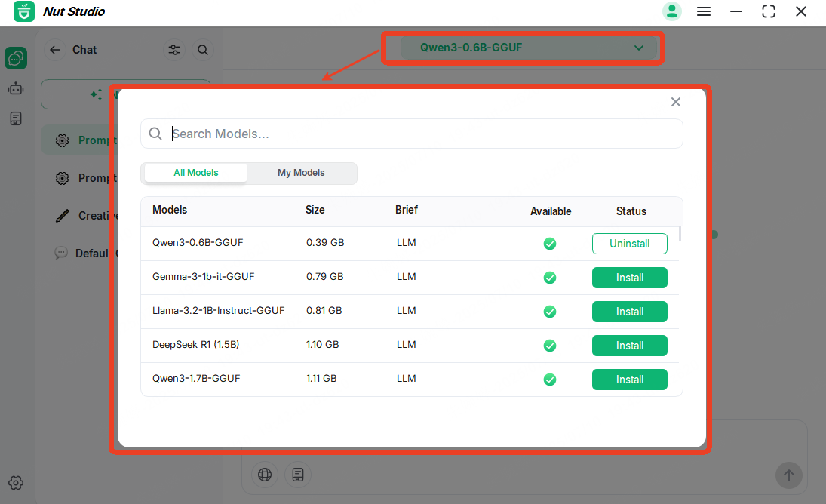Maximize the Nut Studio window
The height and width of the screenshot is (504, 826).
[769, 11]
